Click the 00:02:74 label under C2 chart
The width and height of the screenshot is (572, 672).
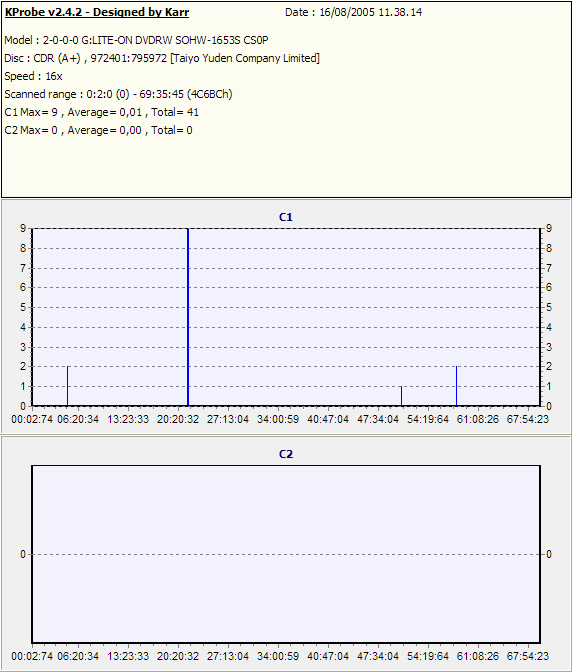[x=32, y=656]
